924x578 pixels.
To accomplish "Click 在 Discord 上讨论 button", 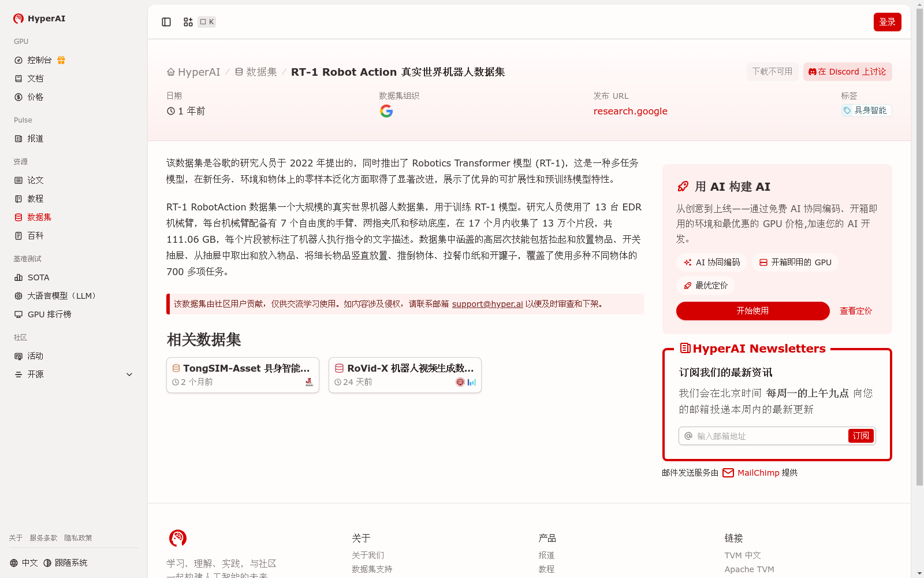I will click(847, 72).
